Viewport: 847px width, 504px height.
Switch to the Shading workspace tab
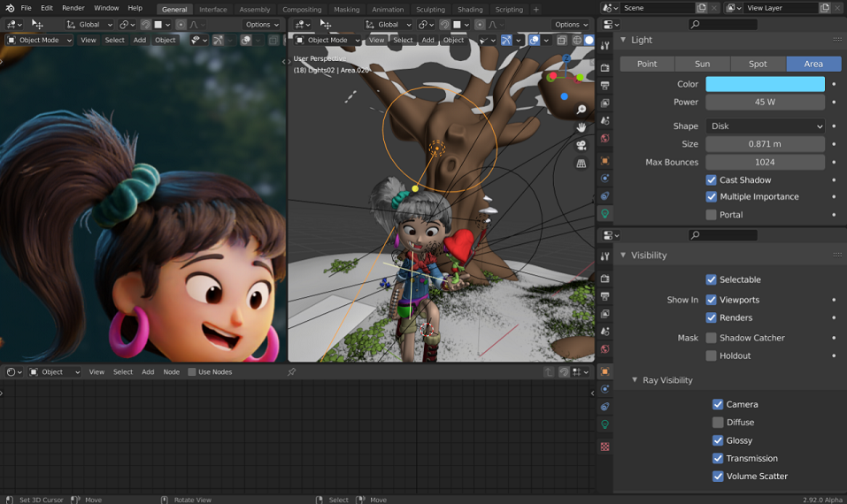pos(470,9)
